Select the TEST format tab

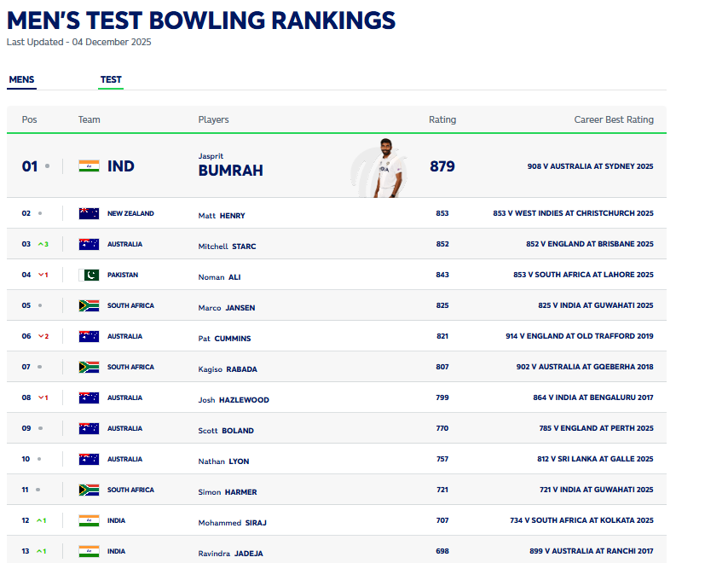(x=111, y=80)
